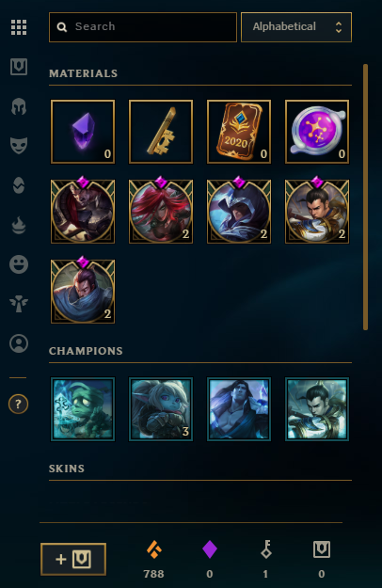Select the 2020 token card item

(239, 132)
